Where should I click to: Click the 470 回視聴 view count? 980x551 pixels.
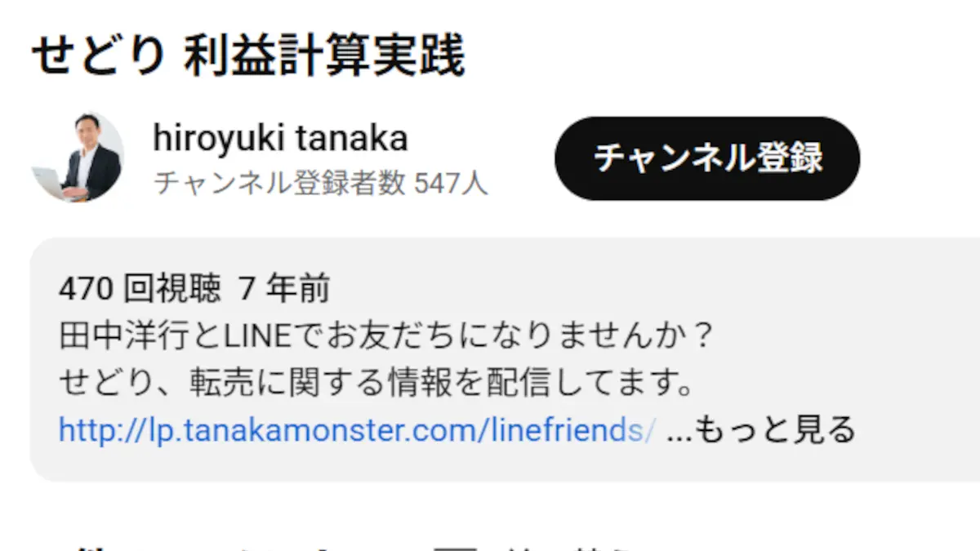pos(140,288)
